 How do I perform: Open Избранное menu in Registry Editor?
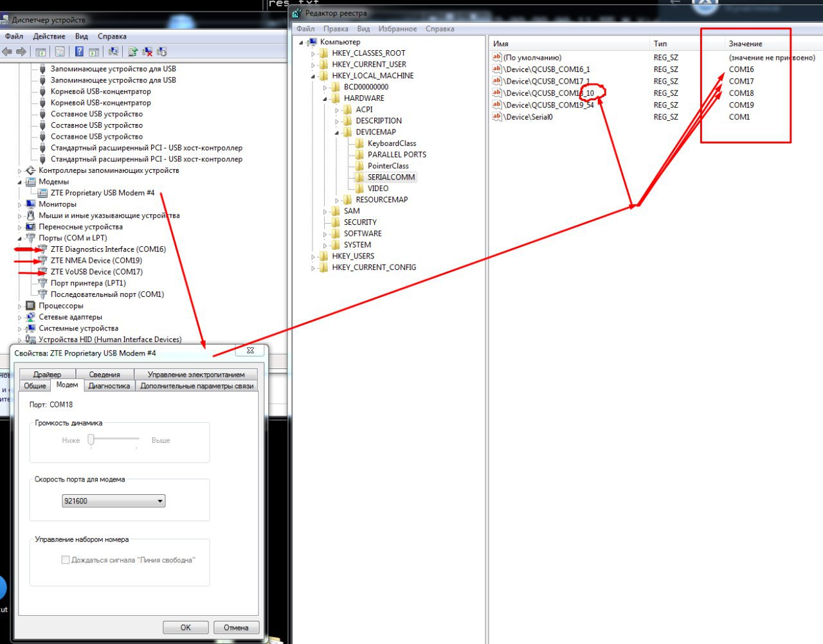397,29
